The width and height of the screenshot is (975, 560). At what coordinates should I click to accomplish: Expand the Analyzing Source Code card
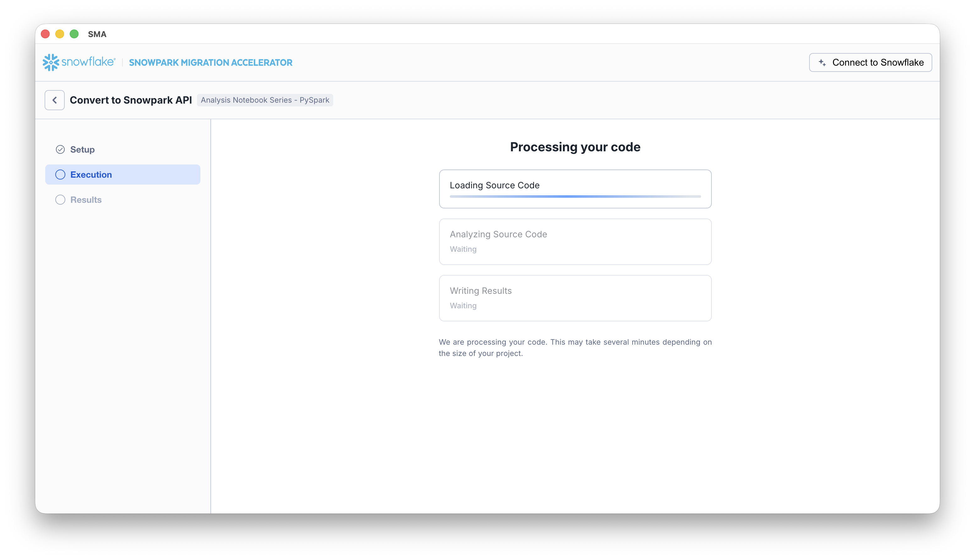click(x=575, y=241)
